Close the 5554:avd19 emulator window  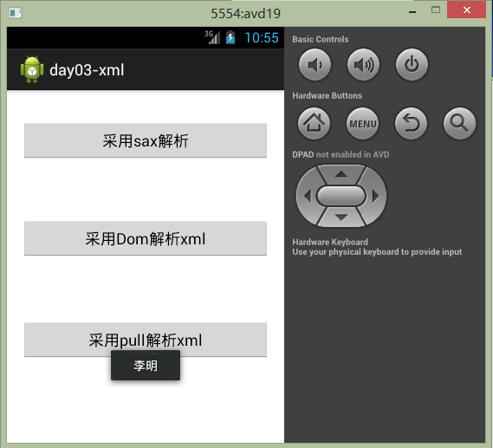click(467, 10)
